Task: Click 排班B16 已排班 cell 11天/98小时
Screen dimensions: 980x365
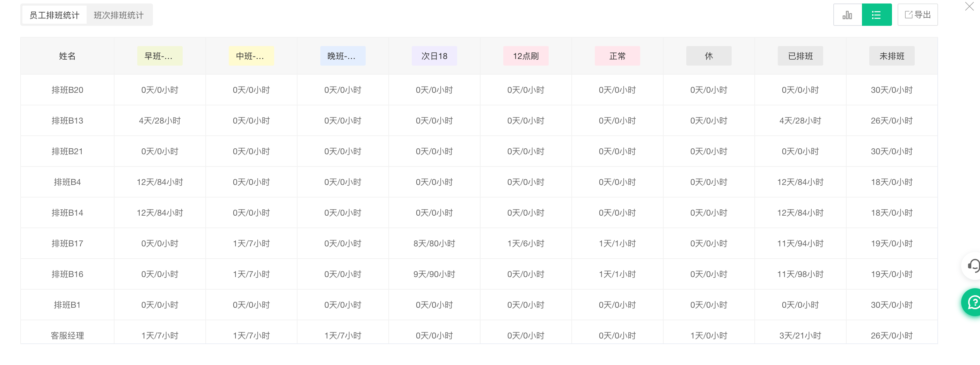Action: (x=800, y=274)
